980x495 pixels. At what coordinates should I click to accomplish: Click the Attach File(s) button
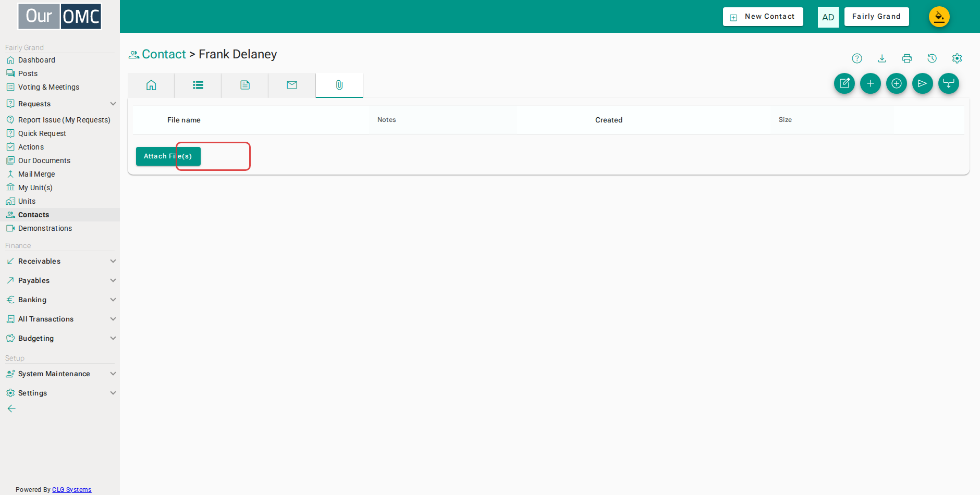[x=168, y=156]
